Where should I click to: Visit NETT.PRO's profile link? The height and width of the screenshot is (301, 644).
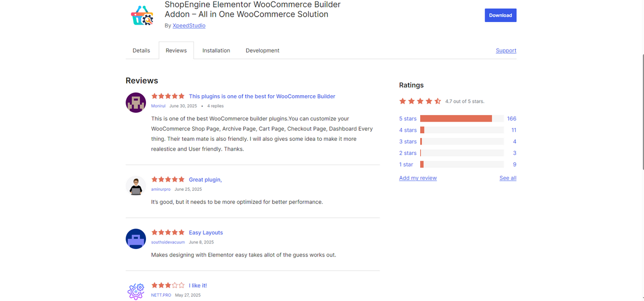click(x=161, y=295)
